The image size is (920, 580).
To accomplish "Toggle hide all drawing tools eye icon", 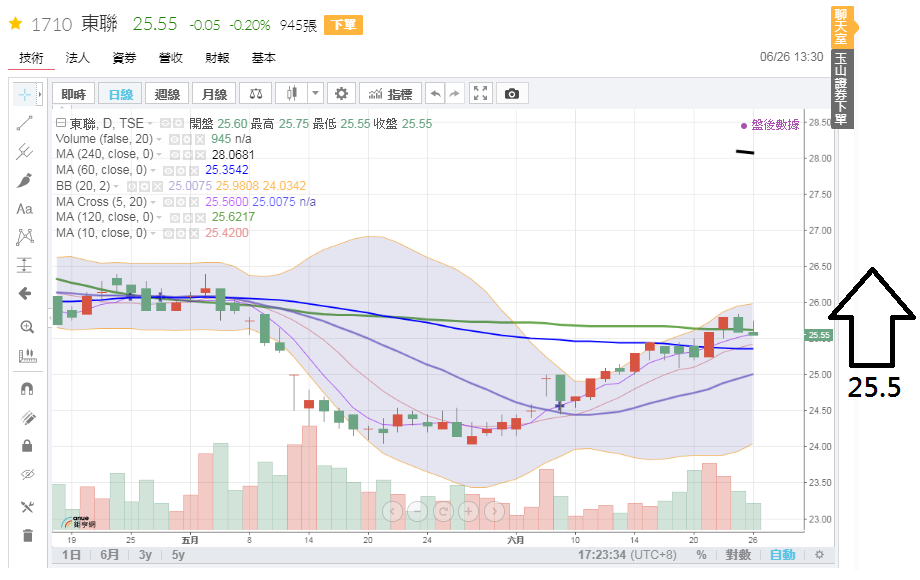I will click(x=27, y=474).
